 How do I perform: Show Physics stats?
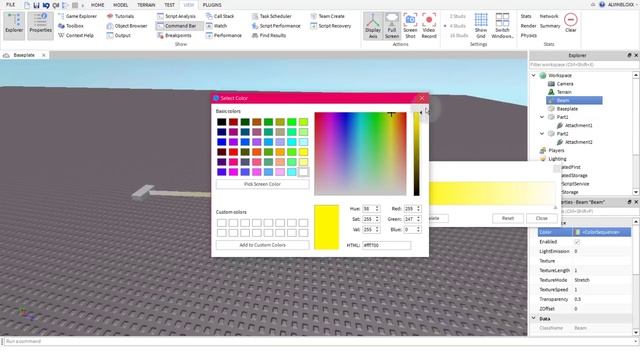(x=529, y=36)
